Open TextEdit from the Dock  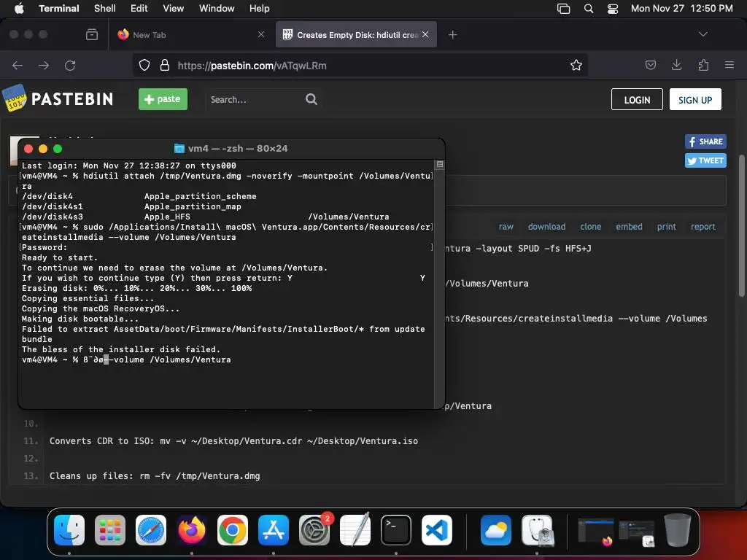[355, 529]
